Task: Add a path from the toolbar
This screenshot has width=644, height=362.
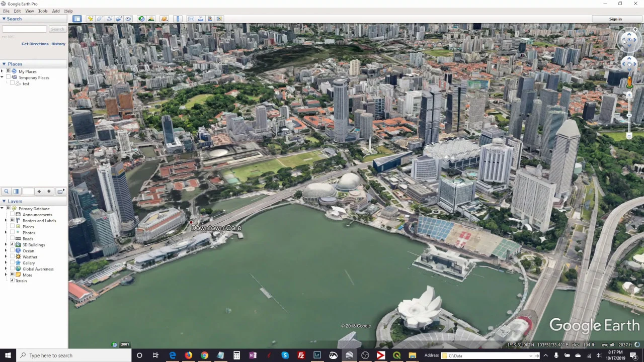Action: [x=109, y=19]
